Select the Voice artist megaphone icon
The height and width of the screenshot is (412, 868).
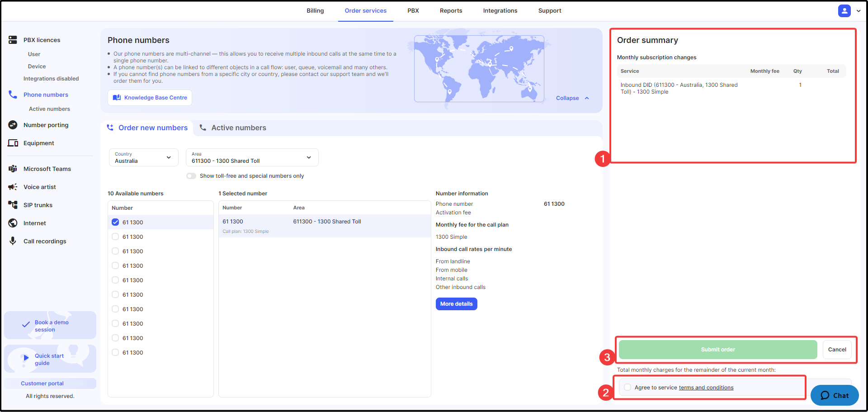13,187
